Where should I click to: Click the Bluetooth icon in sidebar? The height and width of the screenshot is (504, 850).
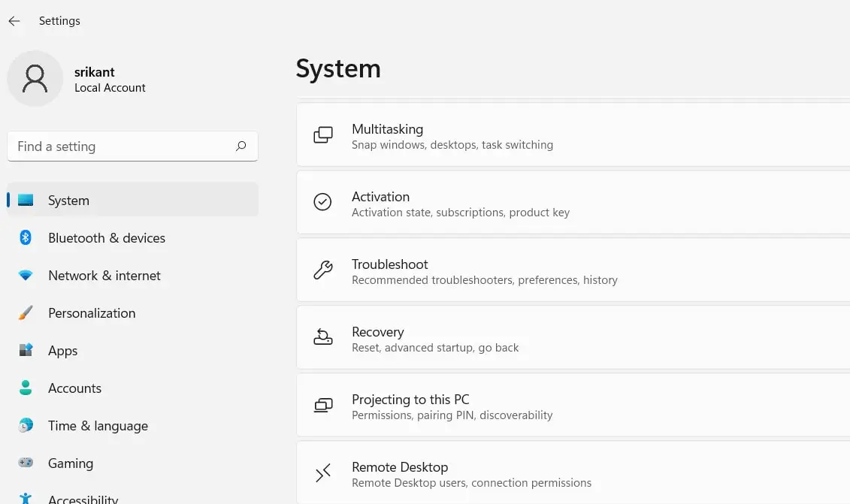click(x=26, y=238)
